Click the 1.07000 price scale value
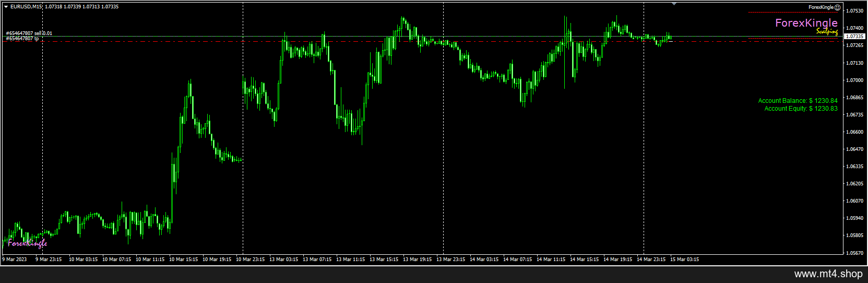The height and width of the screenshot is (283, 868). (x=854, y=80)
